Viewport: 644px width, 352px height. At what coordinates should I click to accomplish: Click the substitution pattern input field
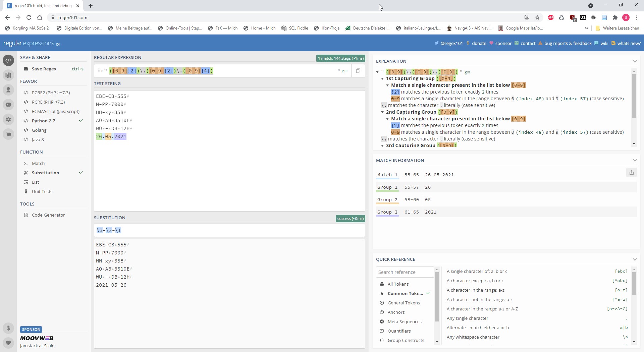click(229, 230)
